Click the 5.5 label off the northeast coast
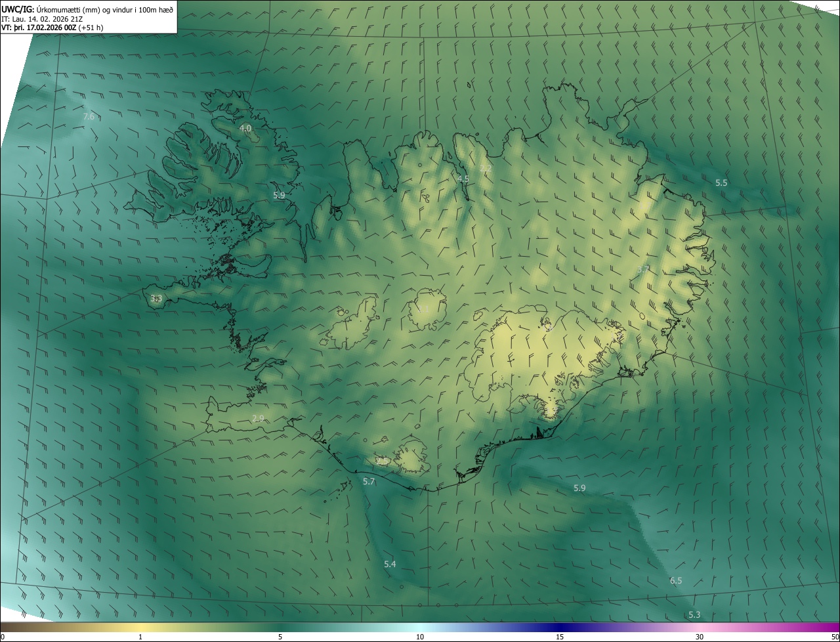840x642 pixels. click(x=721, y=182)
